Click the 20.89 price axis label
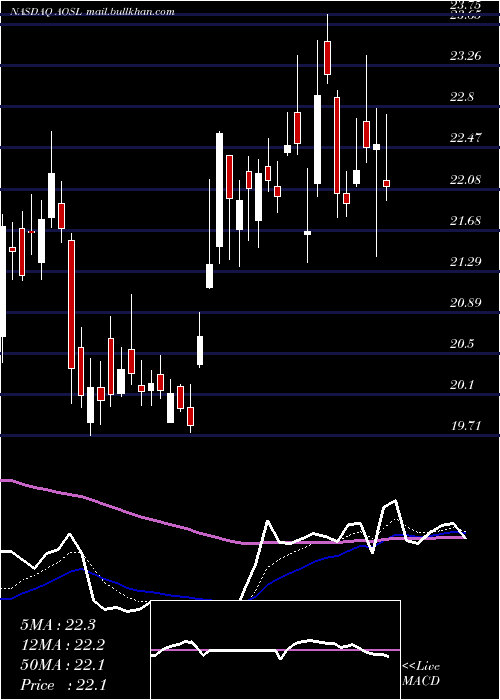The height and width of the screenshot is (700, 500). 466,303
